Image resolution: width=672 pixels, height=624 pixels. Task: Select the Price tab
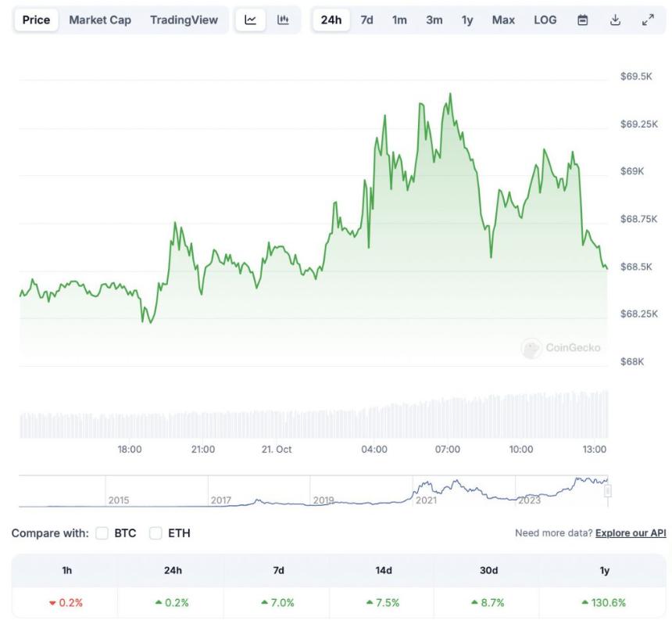coord(36,20)
